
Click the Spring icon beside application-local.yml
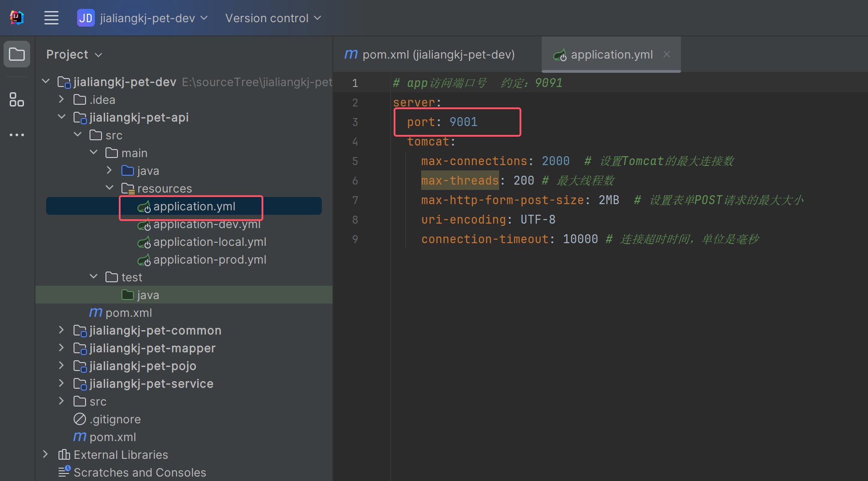tap(144, 242)
